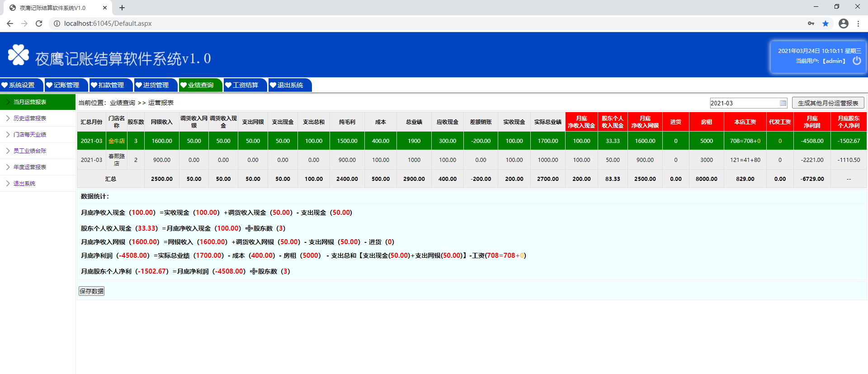Click the browser forward arrow

point(24,24)
